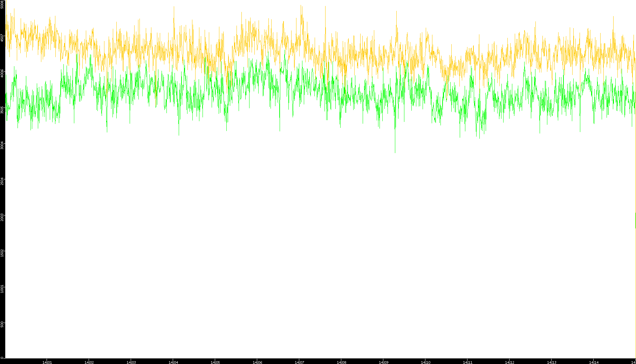Click the 14:13 time label

click(x=552, y=362)
